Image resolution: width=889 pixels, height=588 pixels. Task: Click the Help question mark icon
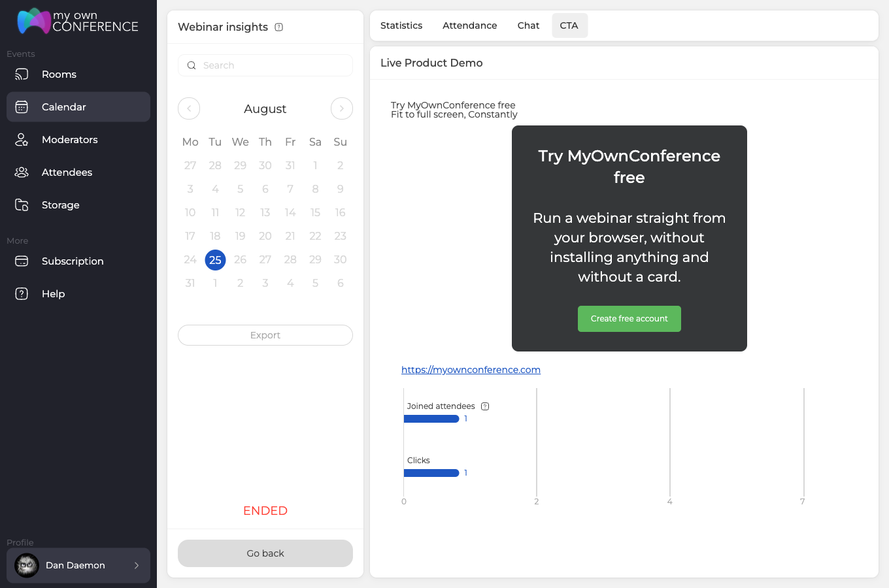tap(22, 294)
